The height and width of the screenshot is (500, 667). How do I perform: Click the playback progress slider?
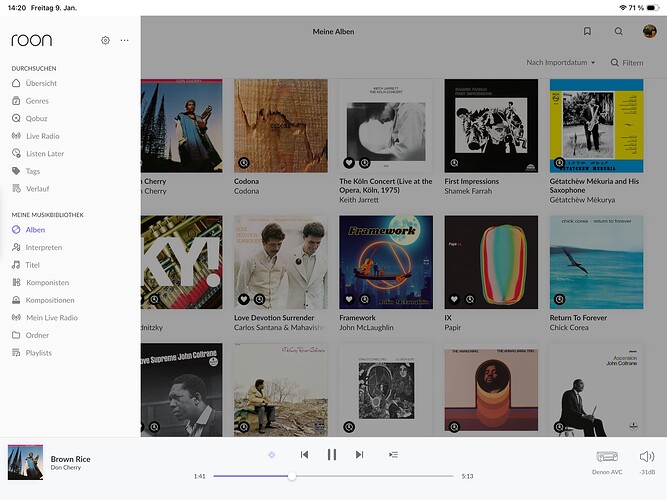click(333, 476)
